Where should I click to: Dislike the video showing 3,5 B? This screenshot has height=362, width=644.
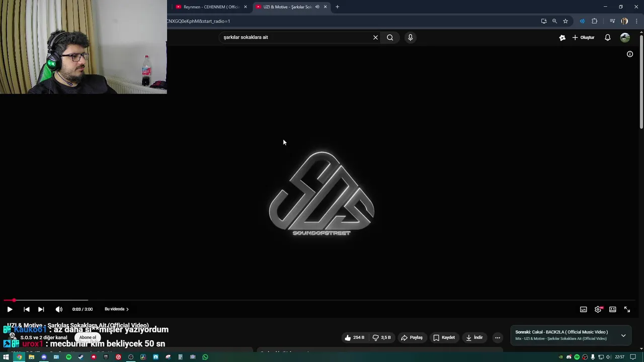point(381,337)
